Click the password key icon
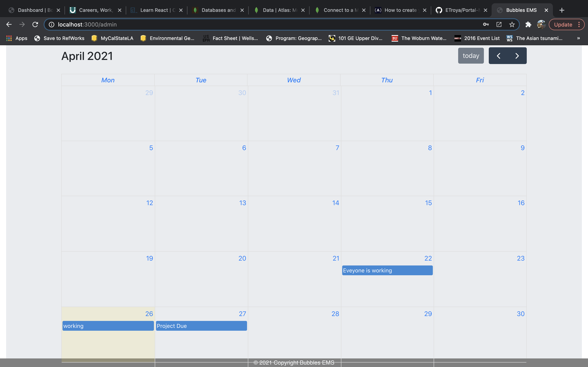The width and height of the screenshot is (588, 367). (x=486, y=24)
